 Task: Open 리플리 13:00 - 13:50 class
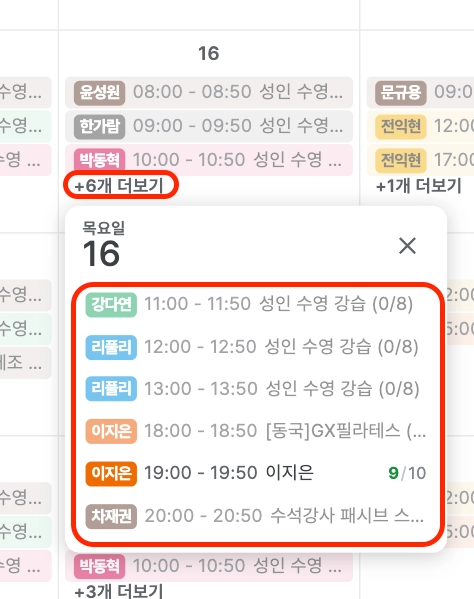coord(256,389)
